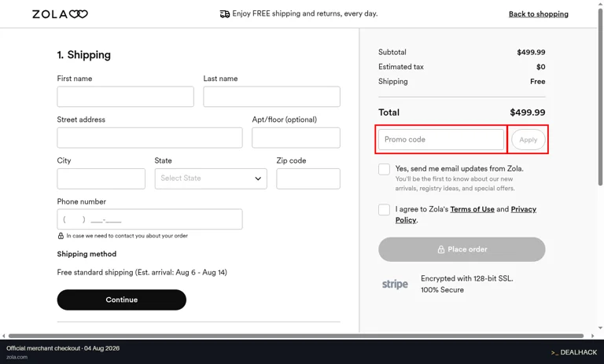This screenshot has height=364, width=604.
Task: Click the '1. Shipping' heading
Action: pos(84,55)
